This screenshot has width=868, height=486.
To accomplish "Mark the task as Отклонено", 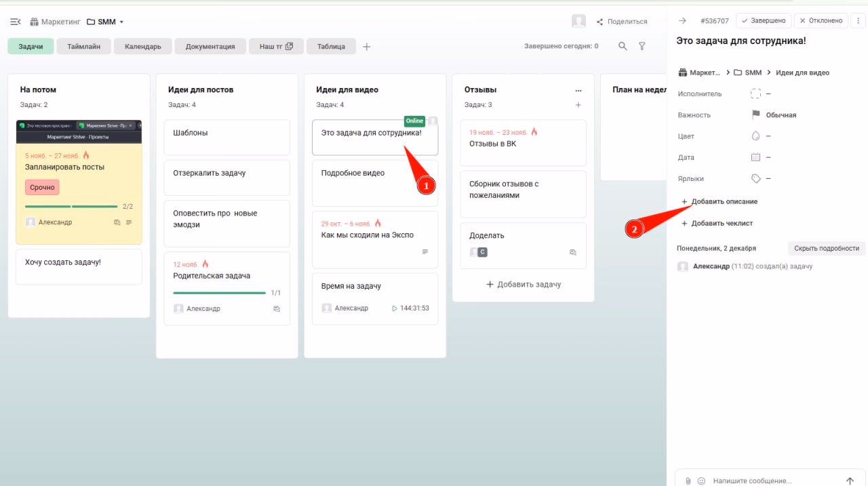I will coord(821,21).
